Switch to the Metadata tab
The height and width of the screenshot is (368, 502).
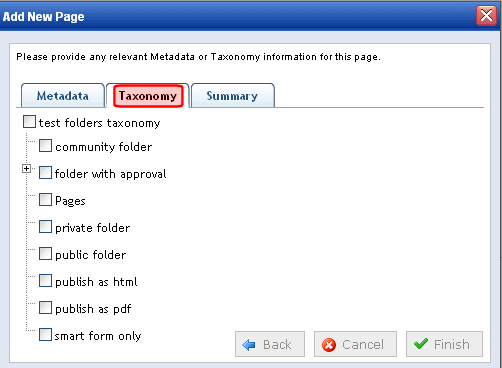point(63,96)
